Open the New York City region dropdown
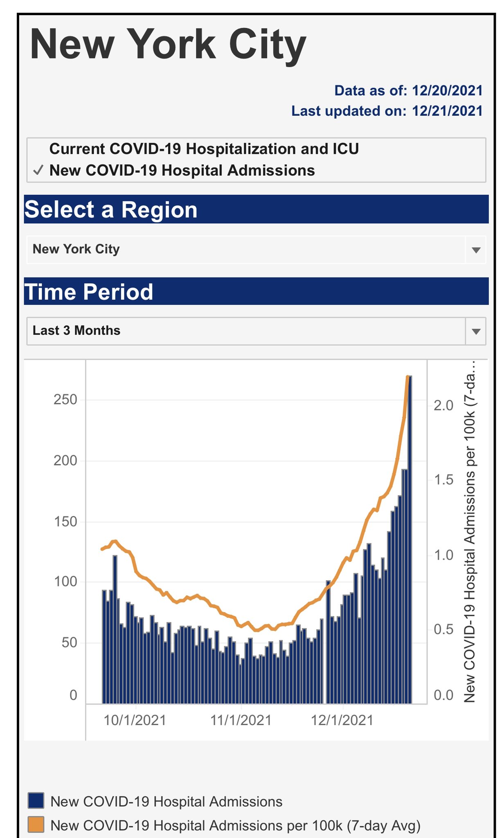The height and width of the screenshot is (838, 504). pyautogui.click(x=256, y=249)
